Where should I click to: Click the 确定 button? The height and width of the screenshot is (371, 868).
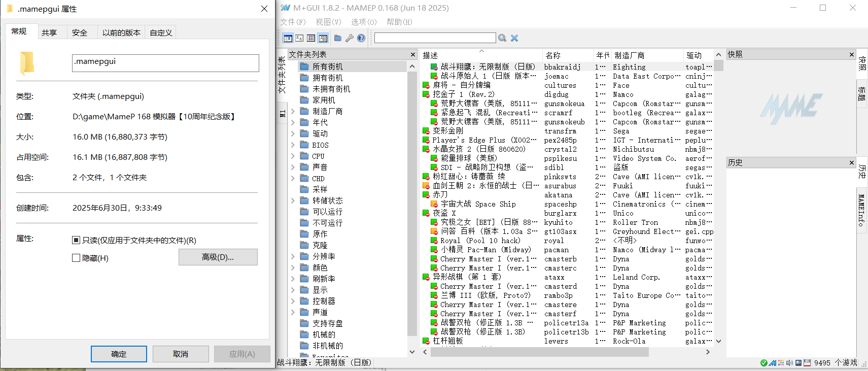tap(119, 354)
